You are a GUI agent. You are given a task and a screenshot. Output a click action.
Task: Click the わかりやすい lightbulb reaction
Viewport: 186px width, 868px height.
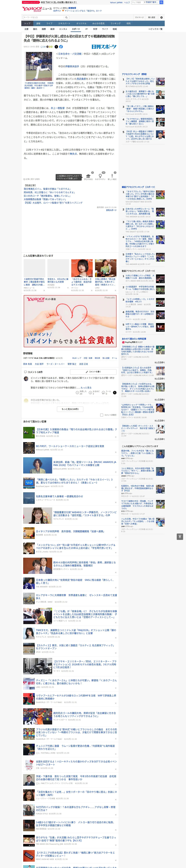[x=100, y=176]
